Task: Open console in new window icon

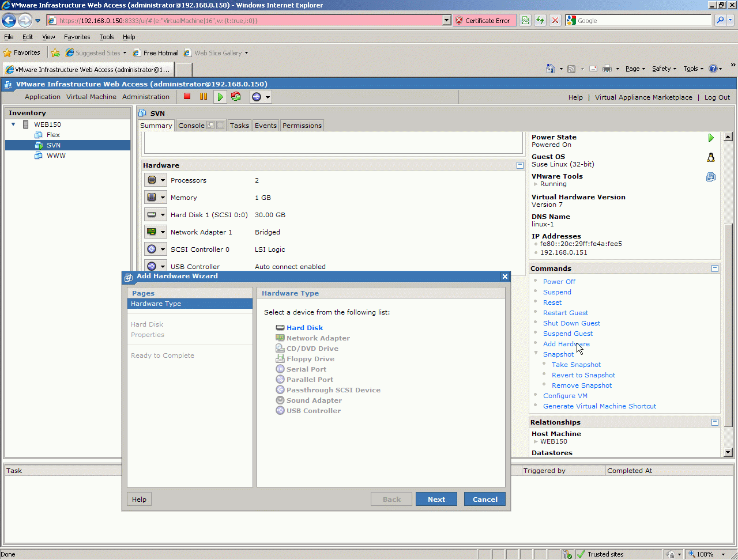Action: tap(210, 125)
